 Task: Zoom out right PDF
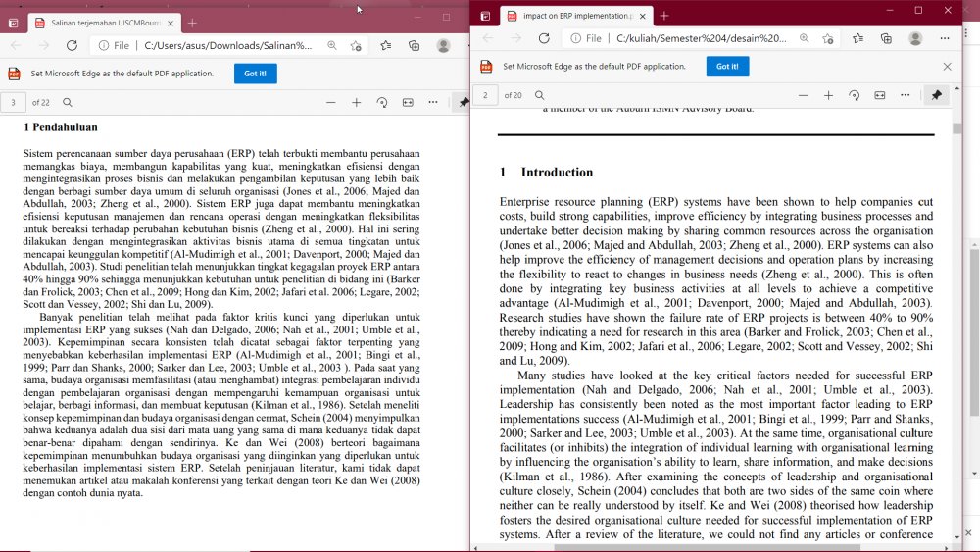803,95
